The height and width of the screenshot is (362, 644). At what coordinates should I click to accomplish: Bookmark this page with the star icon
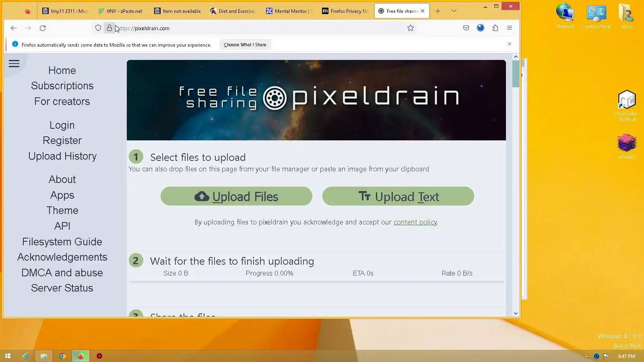click(411, 28)
